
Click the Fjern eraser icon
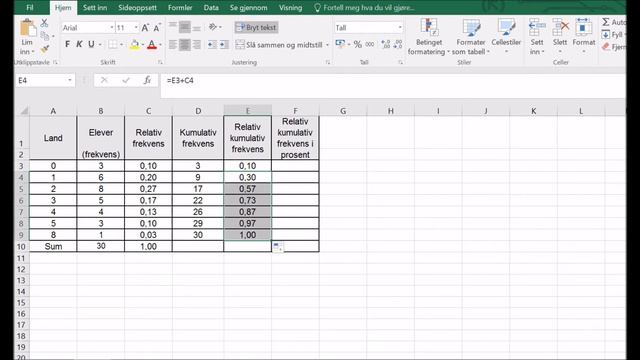click(606, 47)
